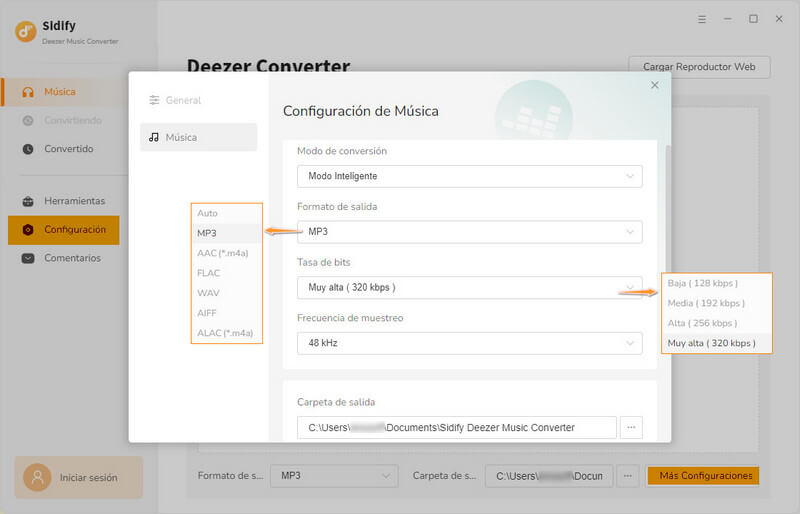Choose AIFF format option
Screen dimensions: 800x514
tap(227, 313)
